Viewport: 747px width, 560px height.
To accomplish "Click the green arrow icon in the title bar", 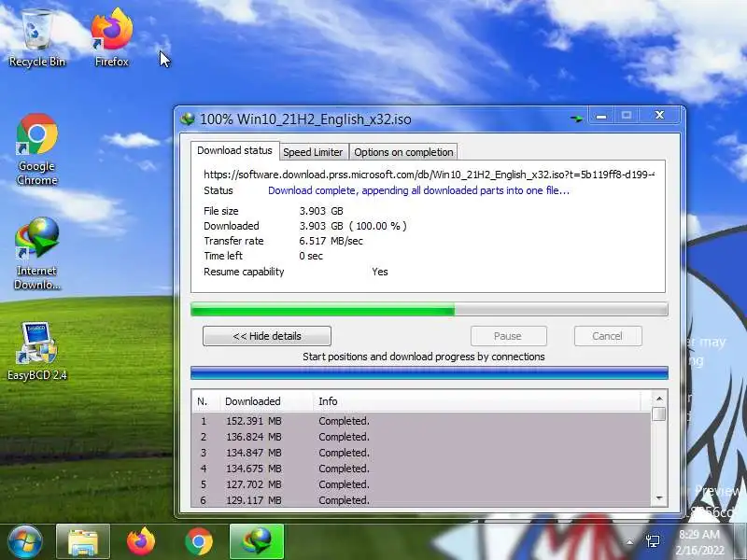I will coord(576,119).
